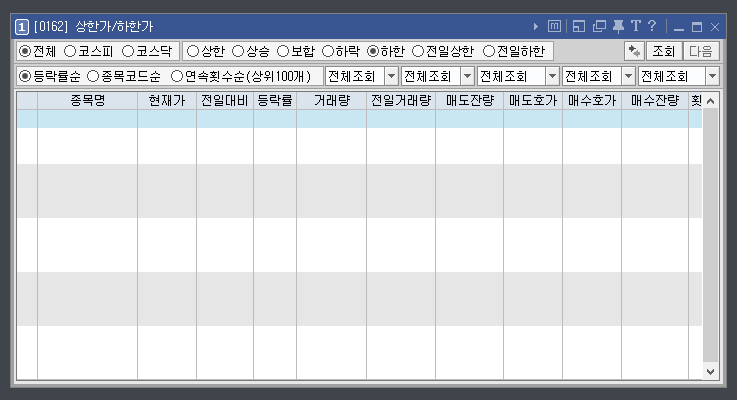The image size is (737, 400).
Task: Click the 등락률 column header
Action: click(x=275, y=101)
